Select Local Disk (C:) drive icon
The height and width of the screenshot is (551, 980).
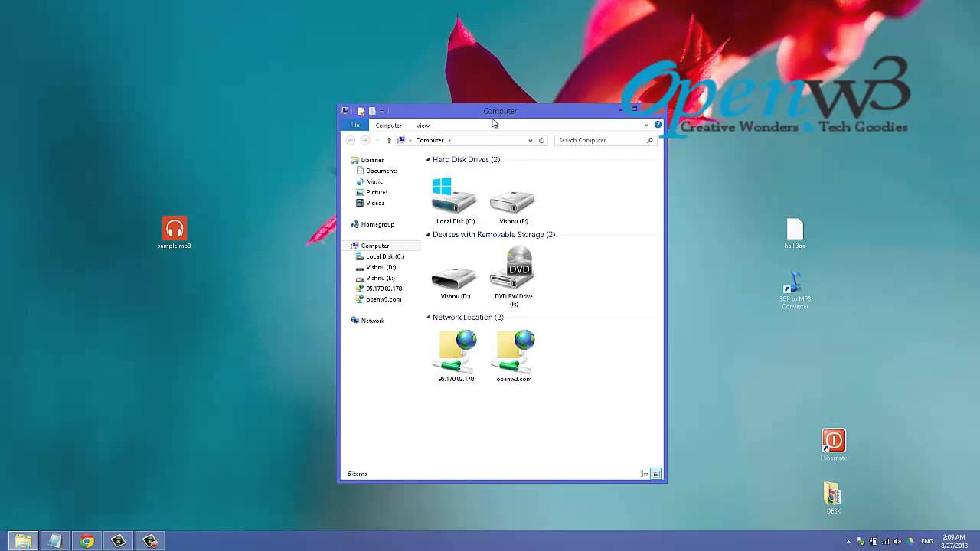pyautogui.click(x=455, y=201)
